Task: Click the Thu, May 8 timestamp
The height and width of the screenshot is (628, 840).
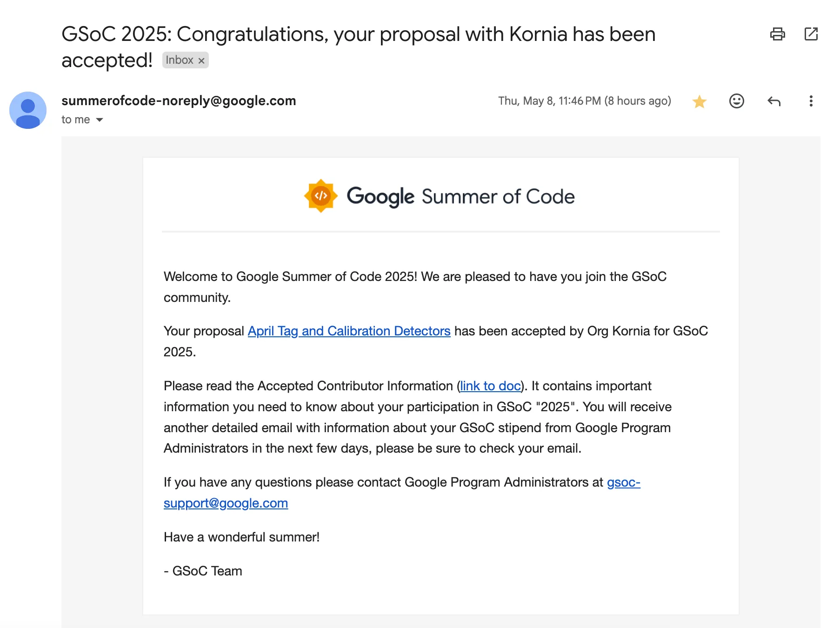Action: [584, 101]
